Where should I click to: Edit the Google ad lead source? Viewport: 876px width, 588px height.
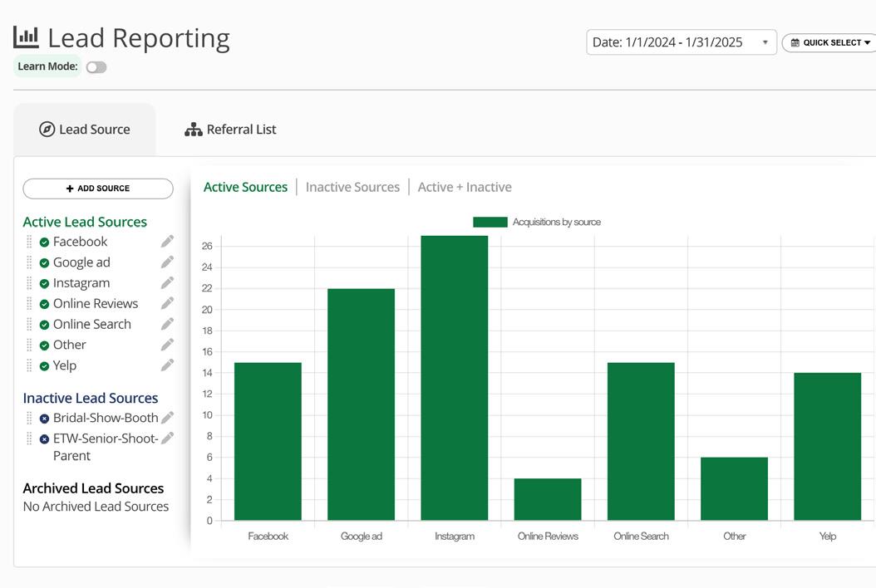tap(167, 262)
